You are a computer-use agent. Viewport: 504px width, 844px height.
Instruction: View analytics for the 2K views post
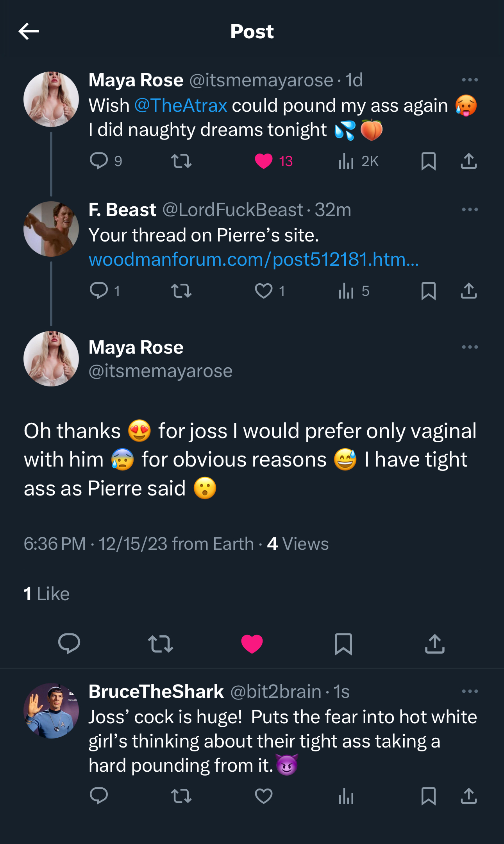tap(346, 161)
